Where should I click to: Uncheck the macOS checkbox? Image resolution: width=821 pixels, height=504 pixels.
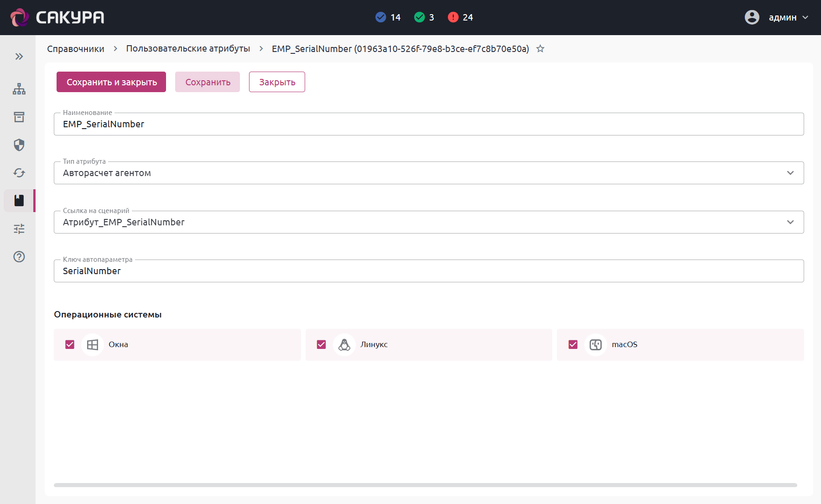573,345
